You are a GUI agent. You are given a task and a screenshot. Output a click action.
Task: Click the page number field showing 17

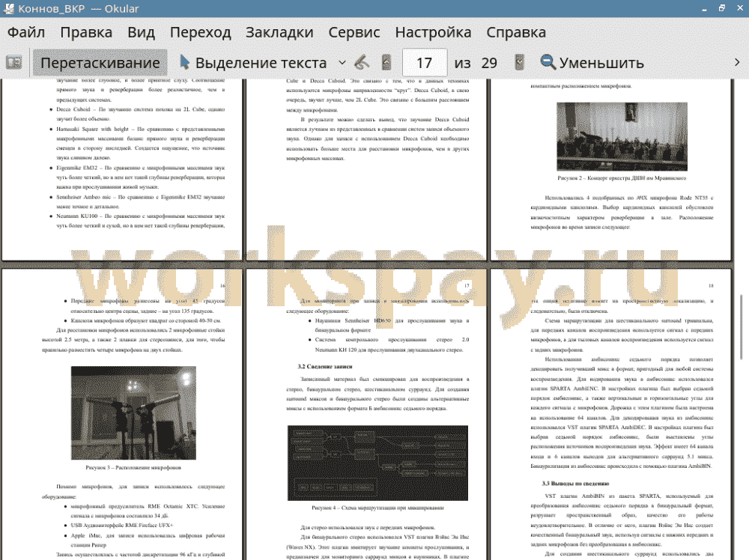(424, 63)
